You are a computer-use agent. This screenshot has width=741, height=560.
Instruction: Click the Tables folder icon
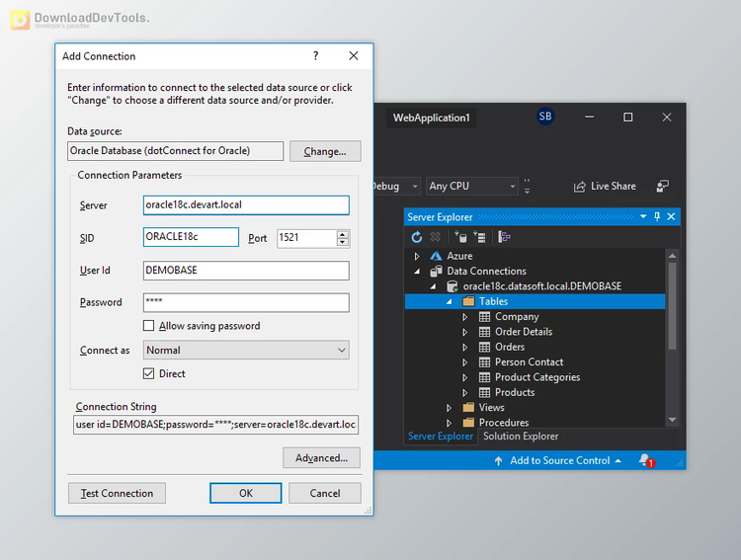click(x=468, y=301)
